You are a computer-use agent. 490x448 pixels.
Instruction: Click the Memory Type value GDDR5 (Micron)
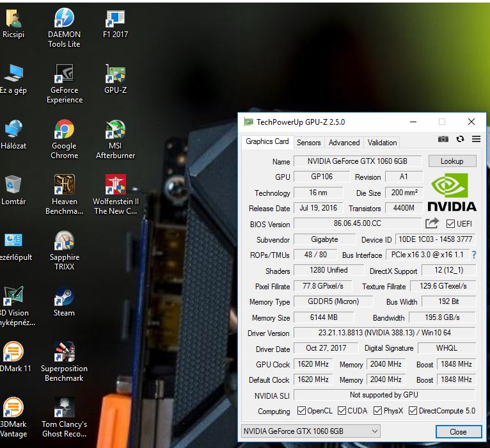click(333, 301)
